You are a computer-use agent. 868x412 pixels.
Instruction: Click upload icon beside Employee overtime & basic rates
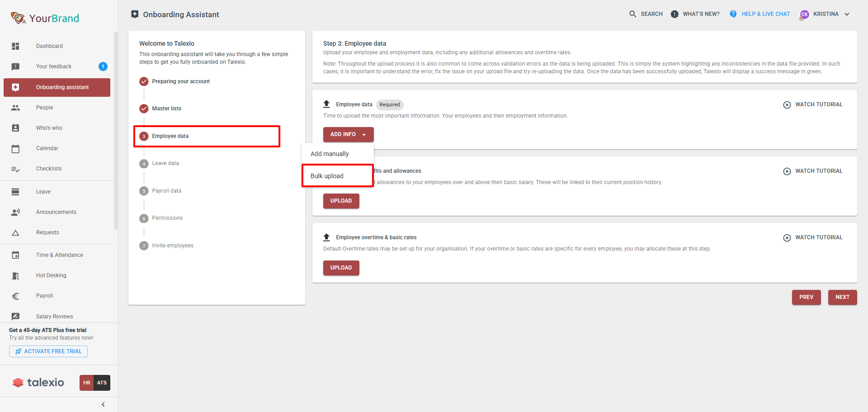click(x=326, y=237)
